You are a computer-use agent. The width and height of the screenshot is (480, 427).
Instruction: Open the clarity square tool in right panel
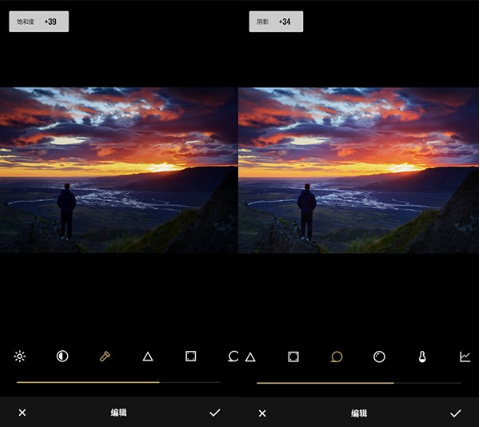coord(293,357)
